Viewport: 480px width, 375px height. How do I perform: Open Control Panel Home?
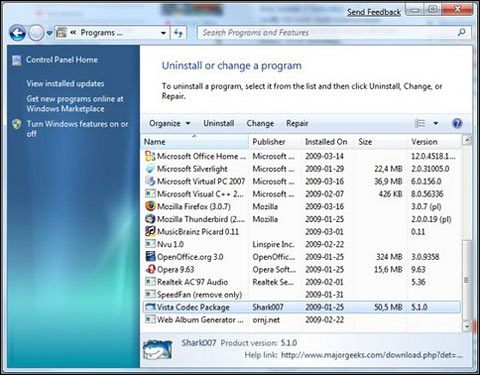tap(62, 60)
